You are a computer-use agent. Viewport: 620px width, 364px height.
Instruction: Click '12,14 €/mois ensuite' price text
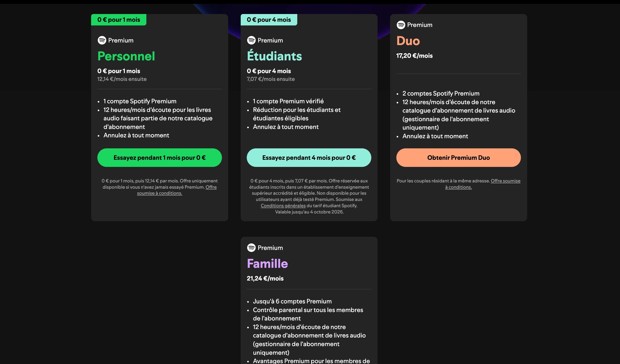coord(122,79)
